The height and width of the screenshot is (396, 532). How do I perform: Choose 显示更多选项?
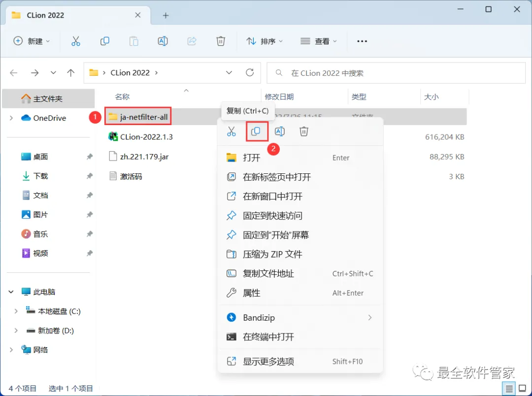point(300,362)
